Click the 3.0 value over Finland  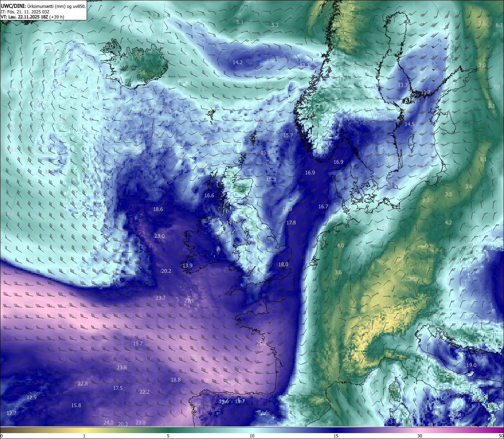(x=482, y=65)
